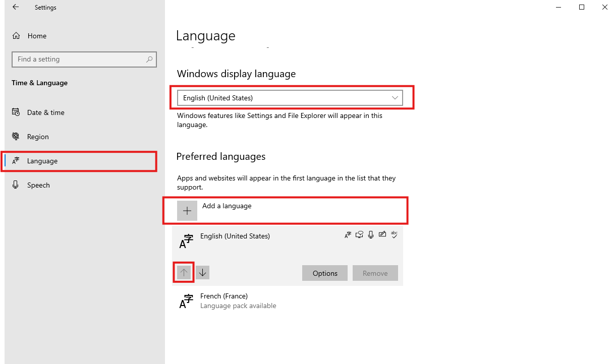The image size is (614, 364).
Task: Click the grayed-out move up arrow
Action: [x=184, y=273]
